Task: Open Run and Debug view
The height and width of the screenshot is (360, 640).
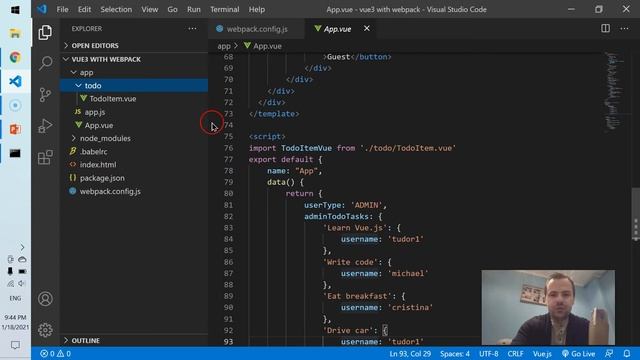Action: click(45, 126)
